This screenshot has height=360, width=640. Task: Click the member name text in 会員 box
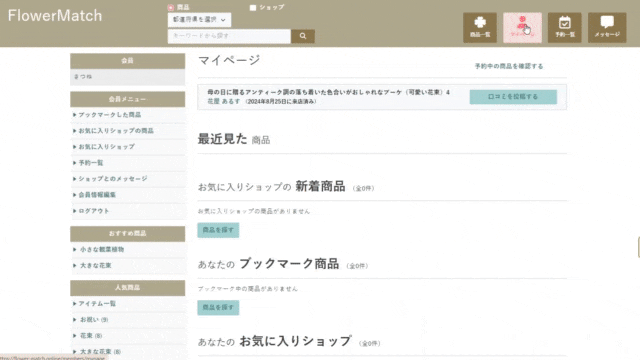pyautogui.click(x=83, y=77)
